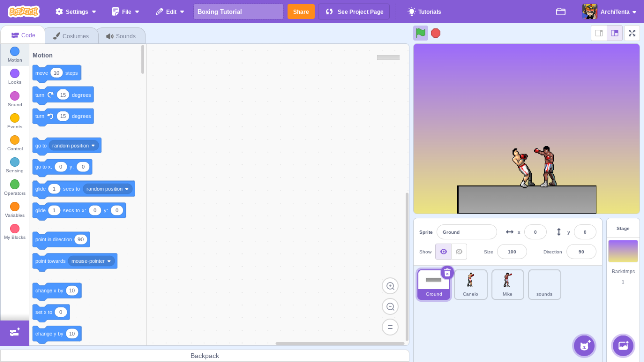Open the Edit menu

click(170, 11)
